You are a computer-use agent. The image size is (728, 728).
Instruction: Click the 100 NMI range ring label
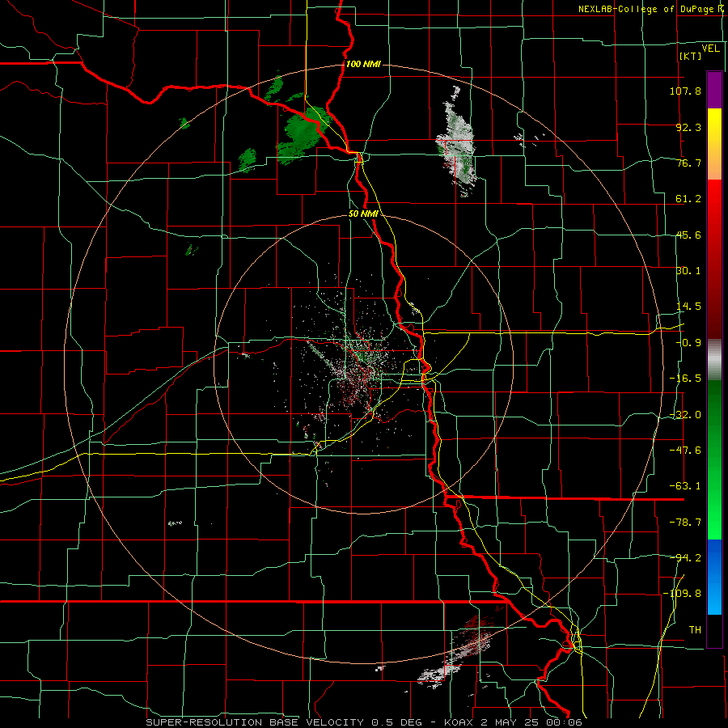coord(363,64)
